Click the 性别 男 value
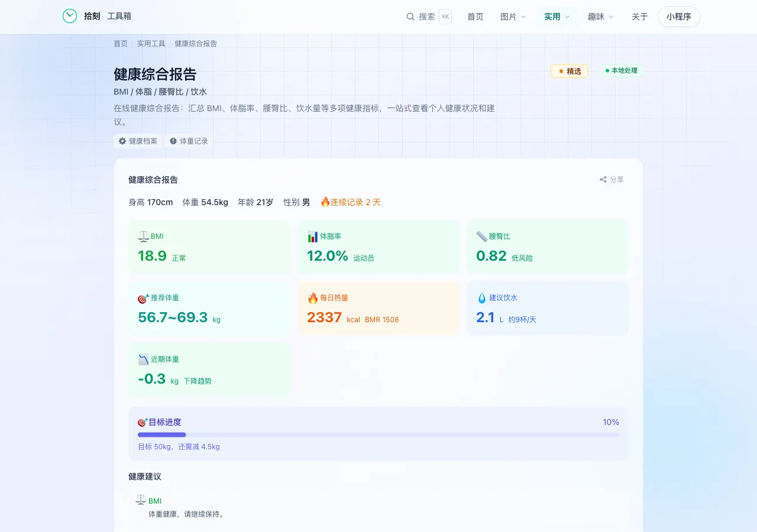The height and width of the screenshot is (532, 757). pos(296,202)
